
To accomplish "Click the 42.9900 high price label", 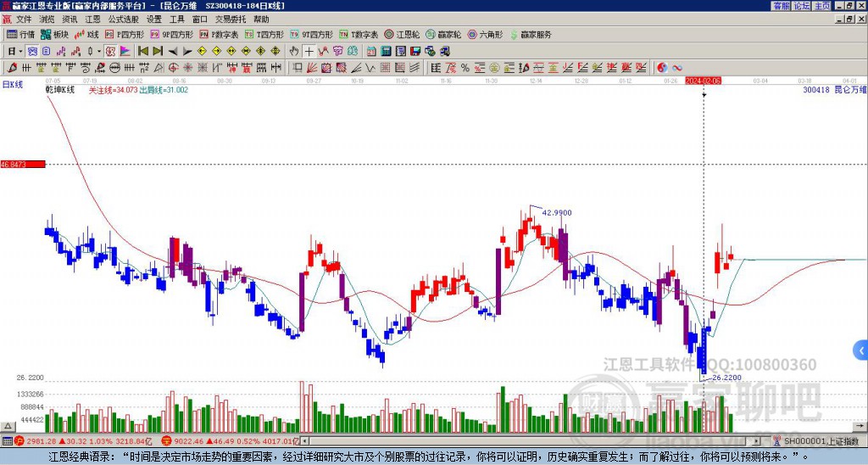I will click(556, 213).
